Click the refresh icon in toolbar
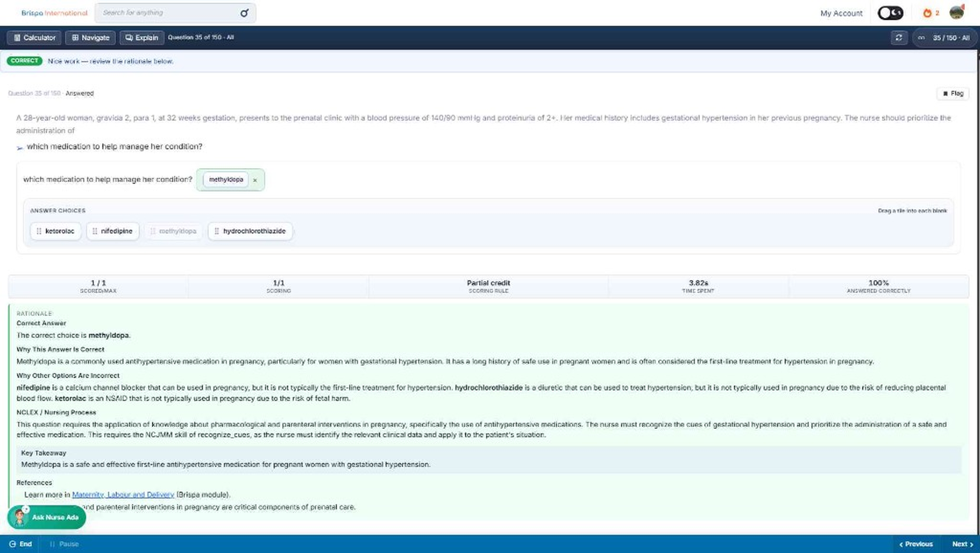Image resolution: width=980 pixels, height=553 pixels. (899, 38)
